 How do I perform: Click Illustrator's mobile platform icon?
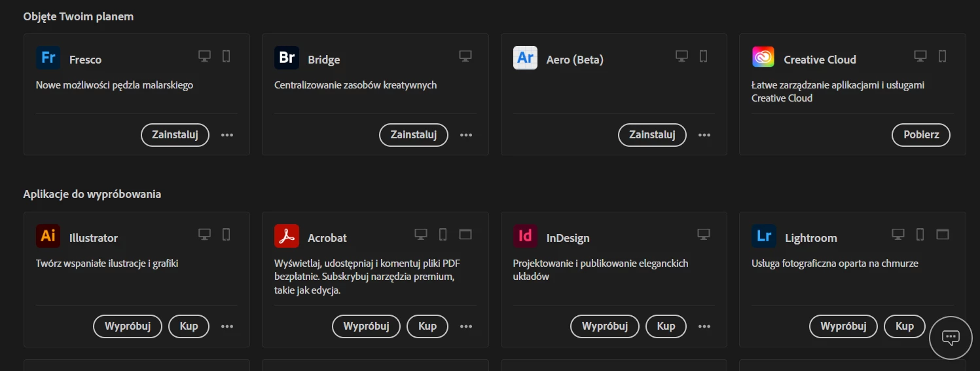pos(227,234)
